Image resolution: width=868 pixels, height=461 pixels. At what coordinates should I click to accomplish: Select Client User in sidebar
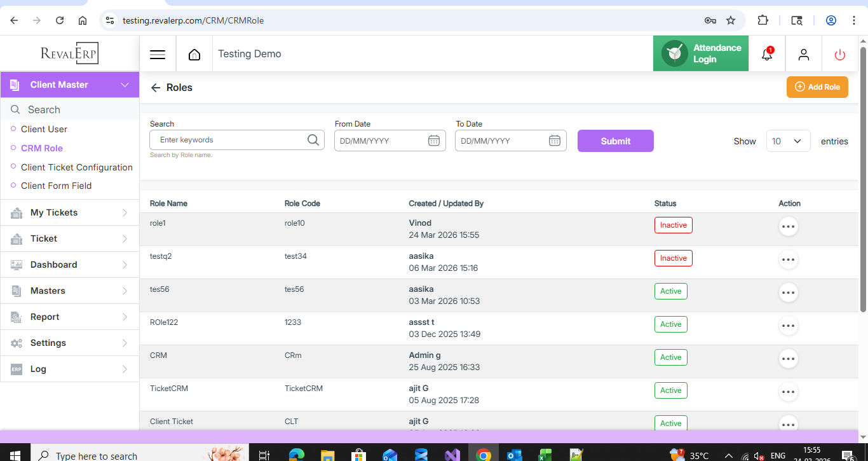click(x=44, y=129)
